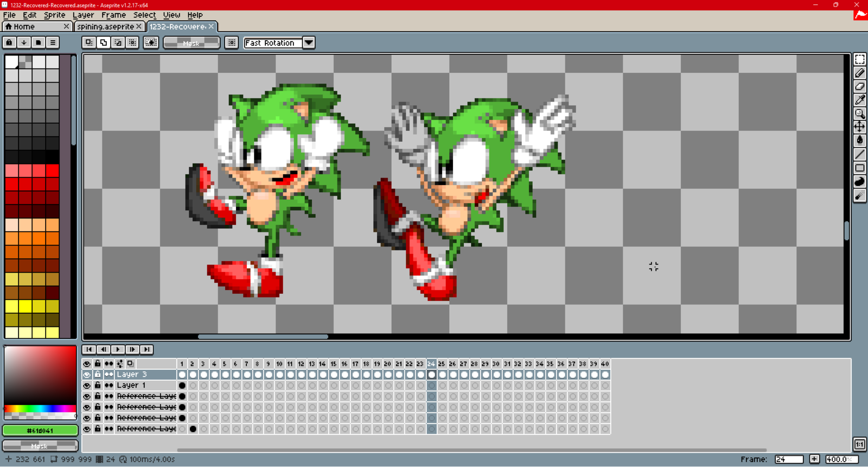Open the Edit menu
The width and height of the screenshot is (868, 467).
pyautogui.click(x=29, y=15)
